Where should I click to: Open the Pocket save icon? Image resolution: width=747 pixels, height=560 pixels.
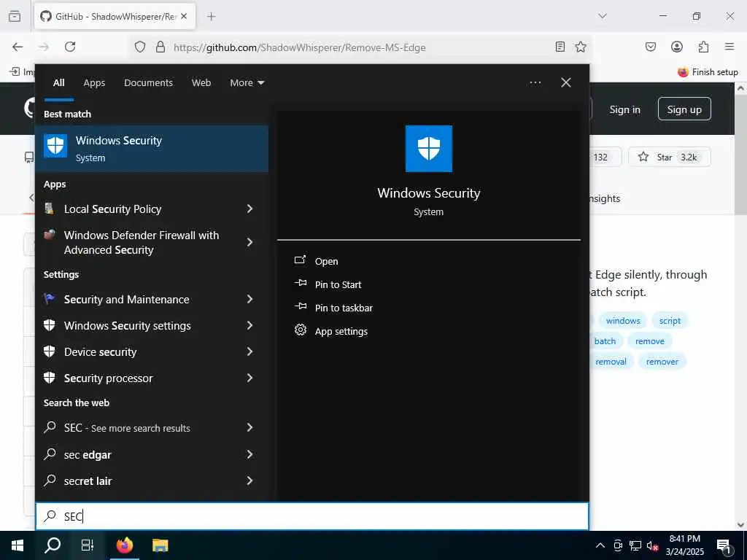click(651, 47)
